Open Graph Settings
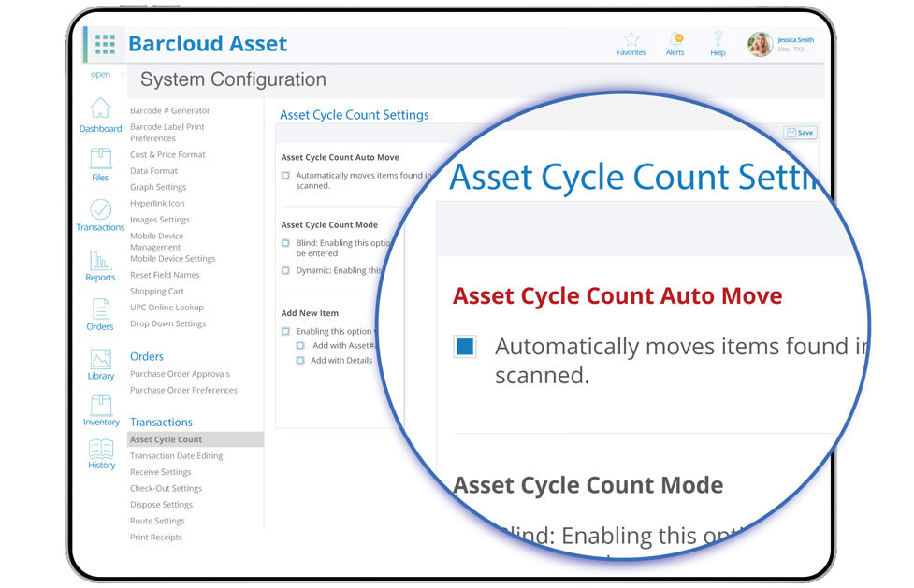Screen dimensions: 914x588 click(x=158, y=187)
